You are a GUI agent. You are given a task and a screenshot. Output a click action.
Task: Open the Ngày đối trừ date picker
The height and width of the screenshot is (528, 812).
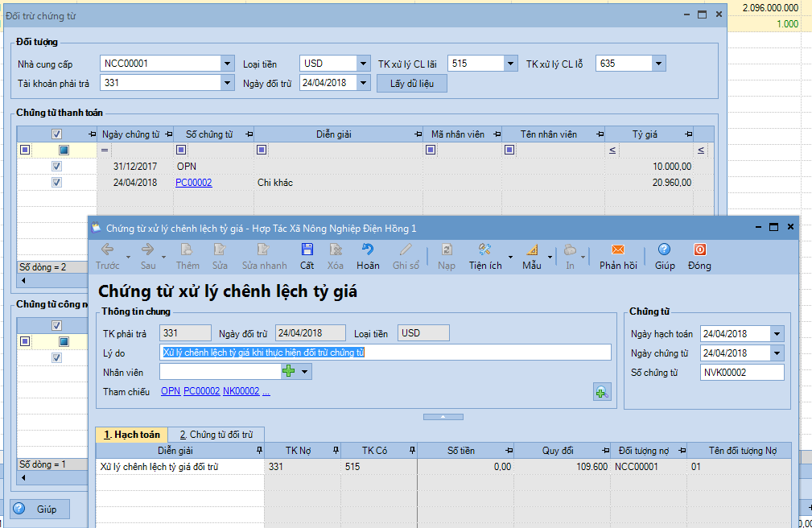(x=364, y=83)
